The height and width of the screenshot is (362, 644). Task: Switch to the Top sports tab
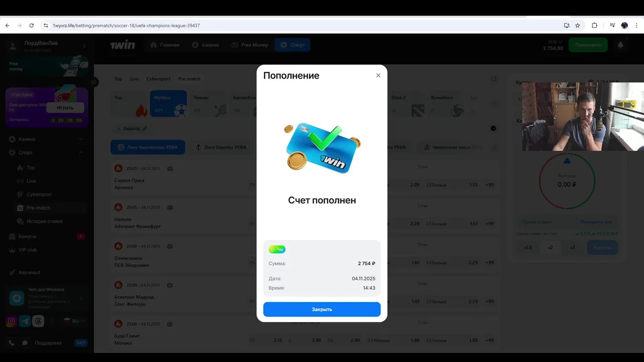(118, 79)
